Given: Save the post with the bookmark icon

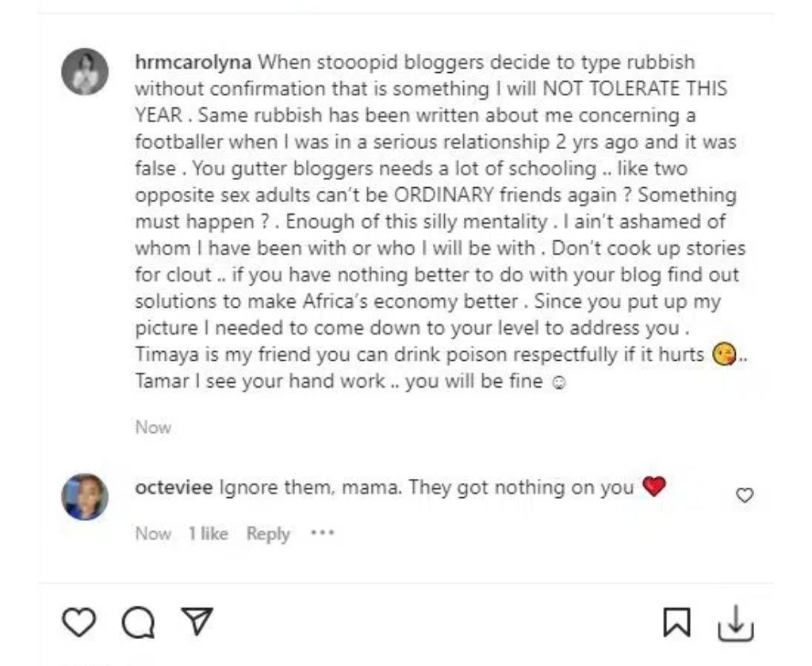Looking at the screenshot, I should click(676, 624).
